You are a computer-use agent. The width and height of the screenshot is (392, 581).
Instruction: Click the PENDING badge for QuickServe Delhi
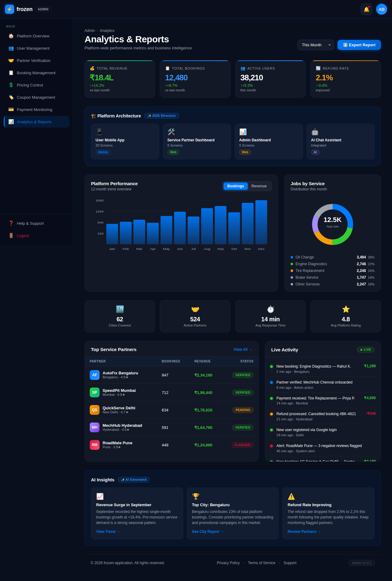coord(243,410)
